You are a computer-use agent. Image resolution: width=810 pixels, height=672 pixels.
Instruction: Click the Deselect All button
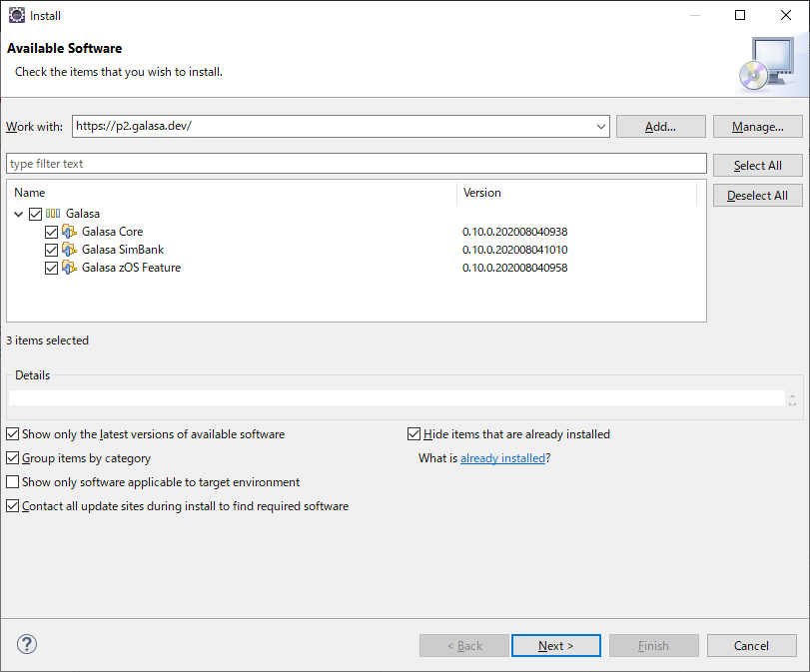758,196
